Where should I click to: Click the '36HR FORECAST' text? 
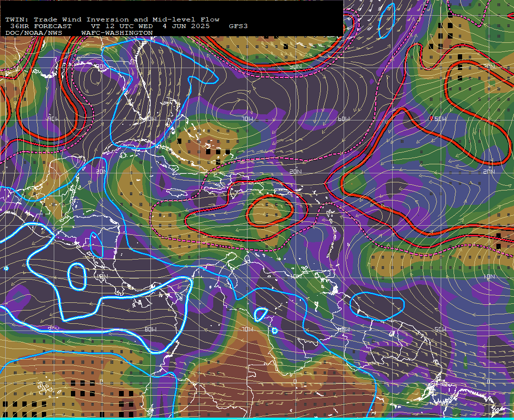41,26
